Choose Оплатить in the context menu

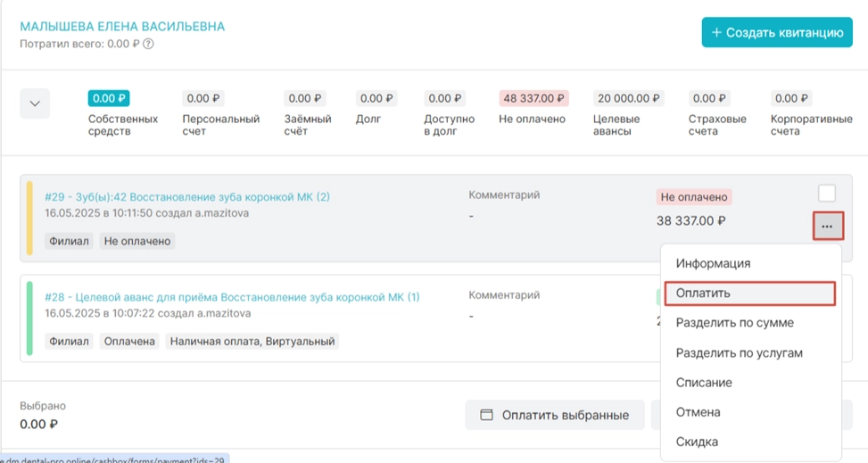pos(704,293)
